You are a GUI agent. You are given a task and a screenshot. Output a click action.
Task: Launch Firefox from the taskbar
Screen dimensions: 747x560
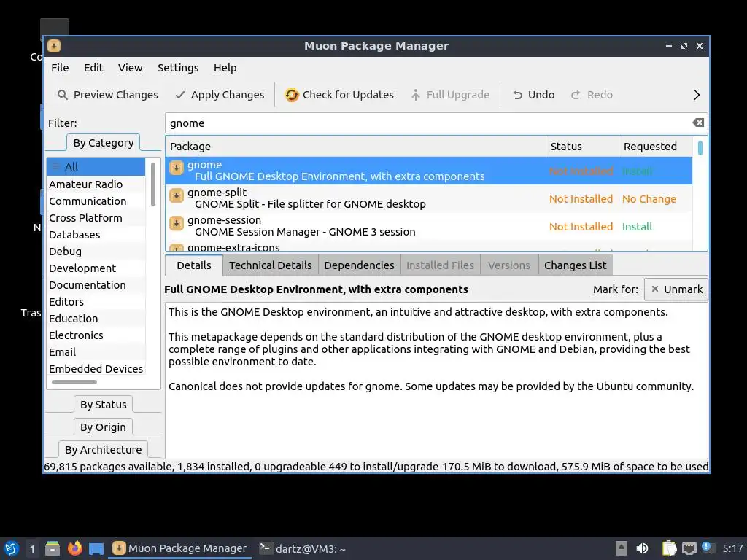coord(75,548)
